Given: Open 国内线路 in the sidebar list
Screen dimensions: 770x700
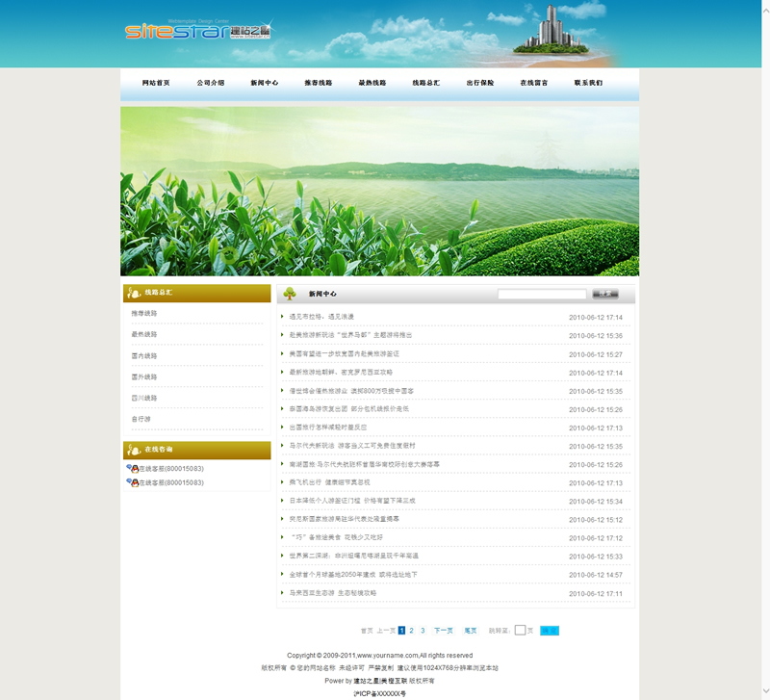Looking at the screenshot, I should (144, 355).
